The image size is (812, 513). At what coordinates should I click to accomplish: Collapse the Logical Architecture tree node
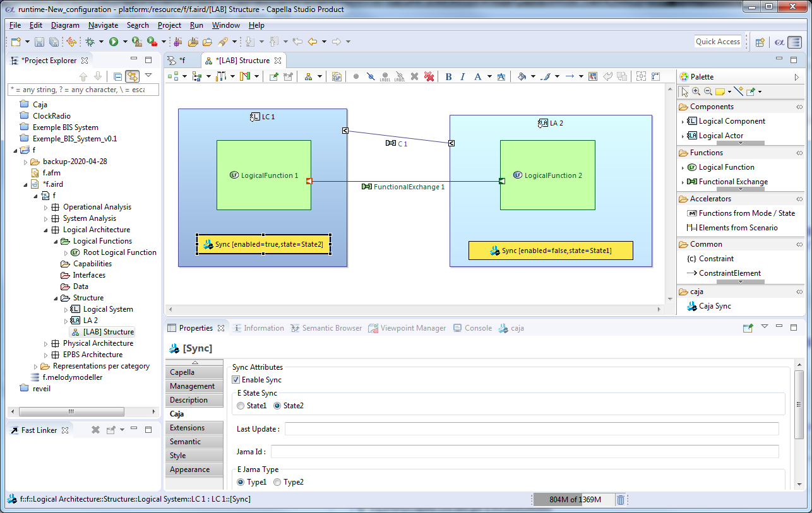46,230
